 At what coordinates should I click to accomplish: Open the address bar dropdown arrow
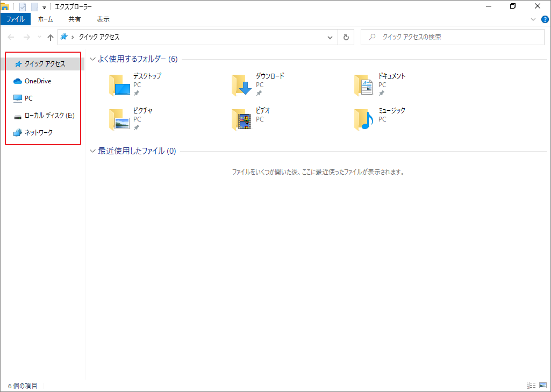click(x=330, y=37)
